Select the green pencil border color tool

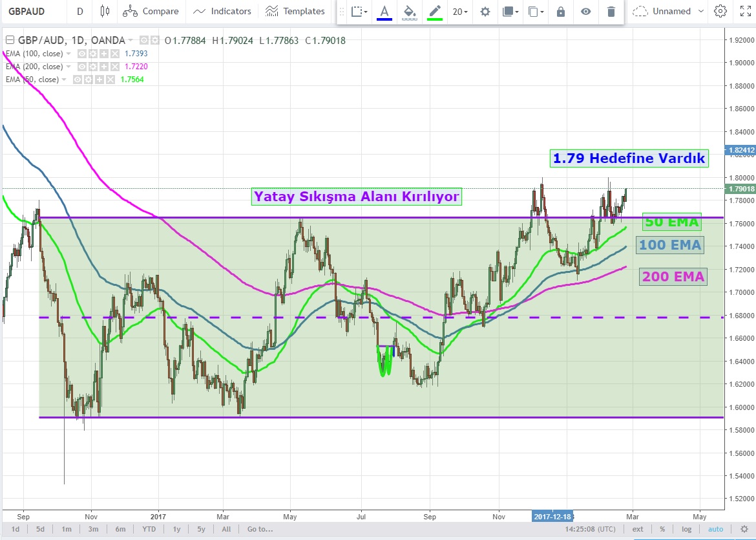click(434, 12)
